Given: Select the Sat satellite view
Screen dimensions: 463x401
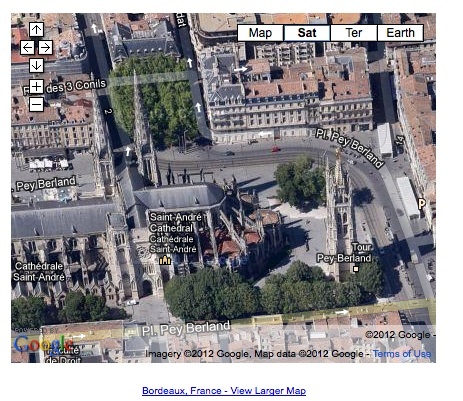Looking at the screenshot, I should point(307,33).
